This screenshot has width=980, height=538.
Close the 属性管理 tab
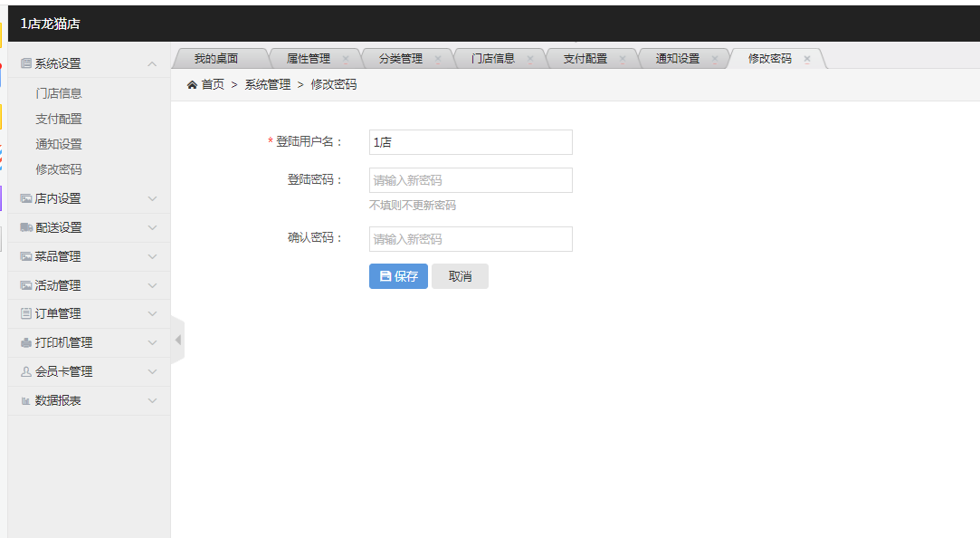(346, 59)
